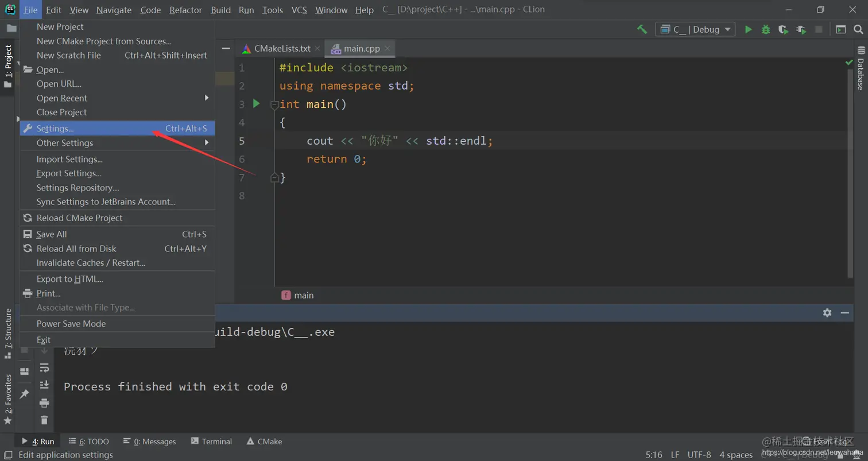Click Run with Coverage shield icon
Screen dimensions: 868x461
point(783,29)
